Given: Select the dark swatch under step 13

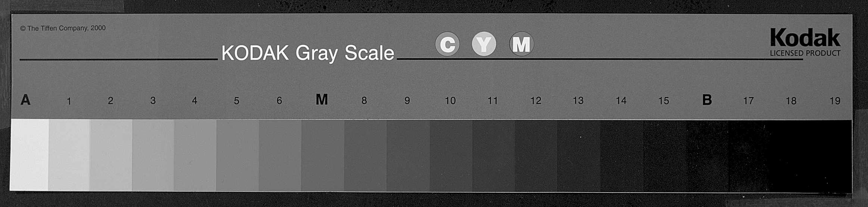Looking at the screenshot, I should 579,155.
